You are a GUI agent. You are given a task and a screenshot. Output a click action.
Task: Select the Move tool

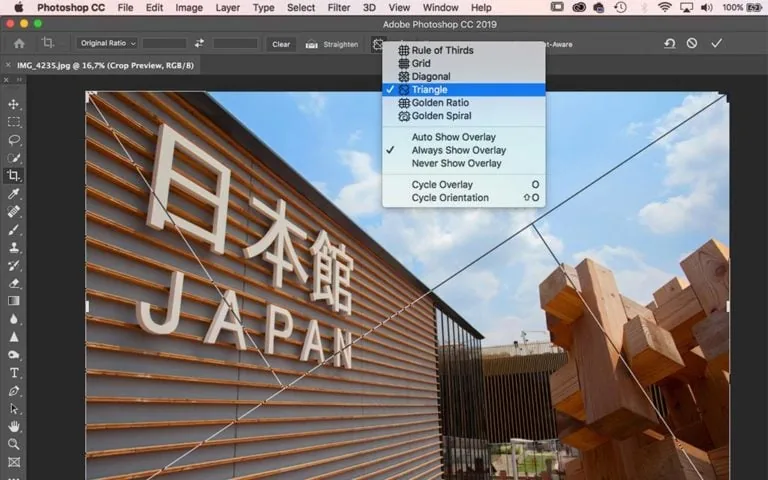click(x=14, y=104)
